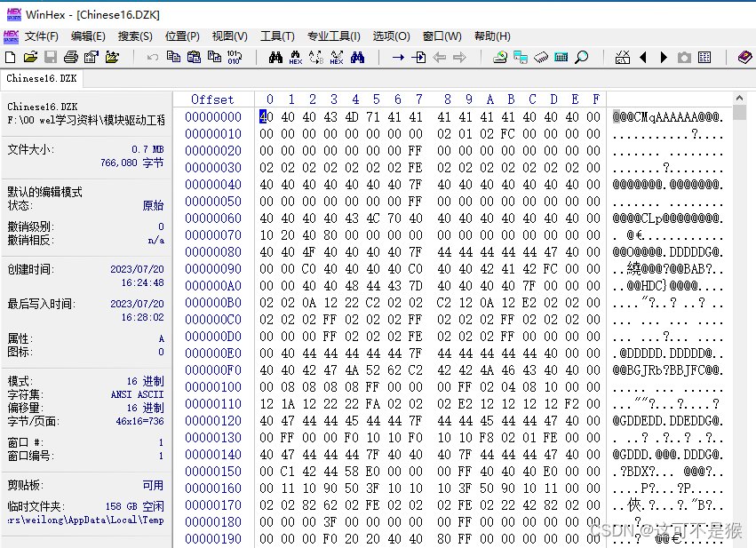Click the Analyze magnifier icon
Viewport: 756px width, 548px height.
click(x=582, y=58)
